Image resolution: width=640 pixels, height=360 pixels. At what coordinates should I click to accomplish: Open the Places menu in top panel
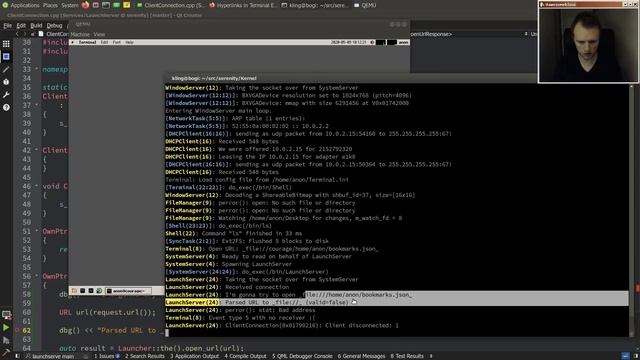[50, 5]
